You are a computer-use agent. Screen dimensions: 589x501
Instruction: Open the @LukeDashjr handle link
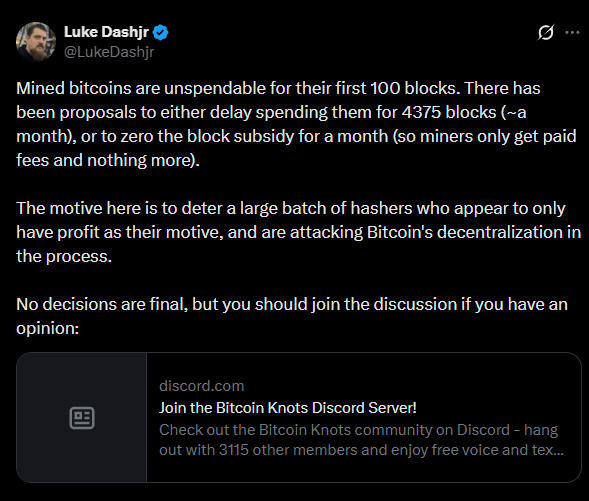pos(109,52)
